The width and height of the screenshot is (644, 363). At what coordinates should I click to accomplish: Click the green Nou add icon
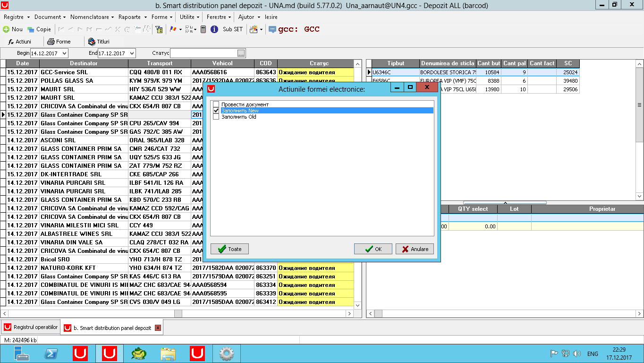coord(6,29)
